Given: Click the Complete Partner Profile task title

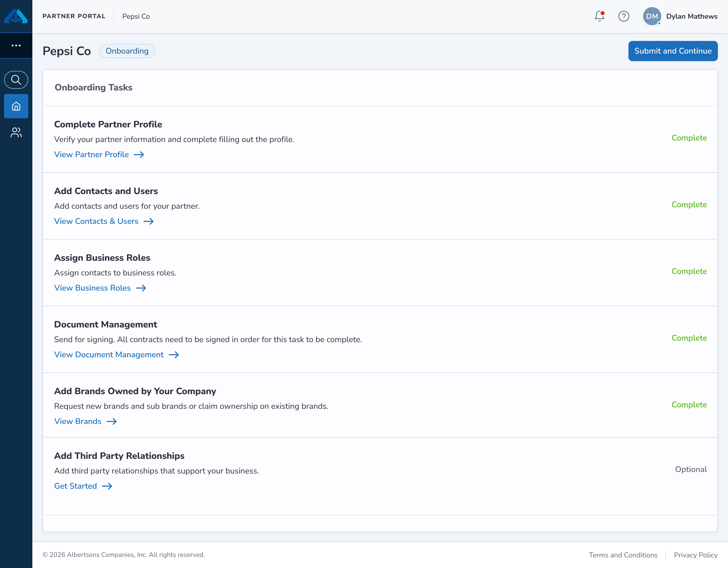Looking at the screenshot, I should tap(108, 124).
